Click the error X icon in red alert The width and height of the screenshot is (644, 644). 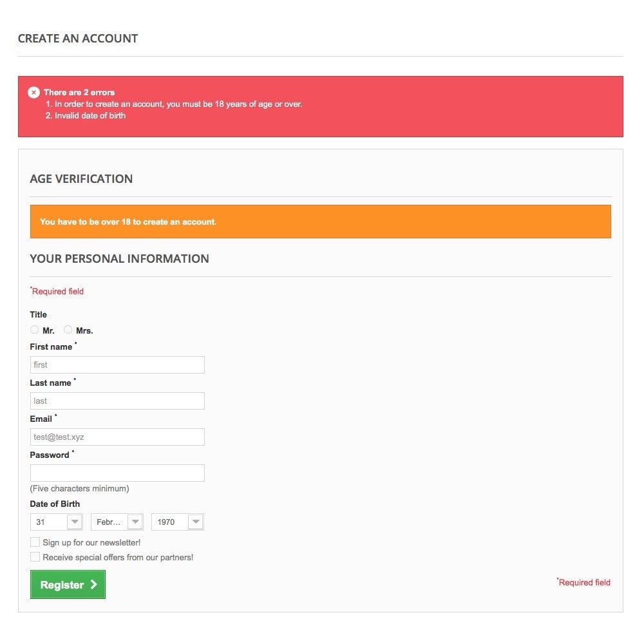[x=33, y=92]
